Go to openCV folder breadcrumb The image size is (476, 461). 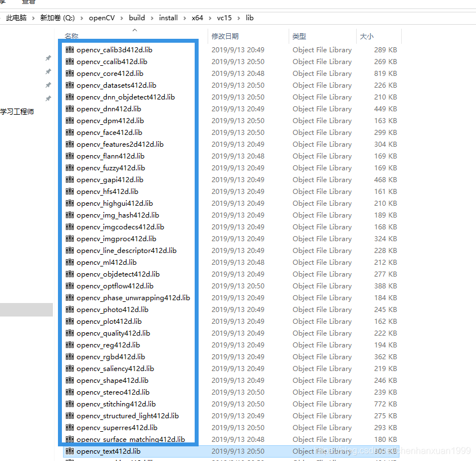(x=102, y=18)
